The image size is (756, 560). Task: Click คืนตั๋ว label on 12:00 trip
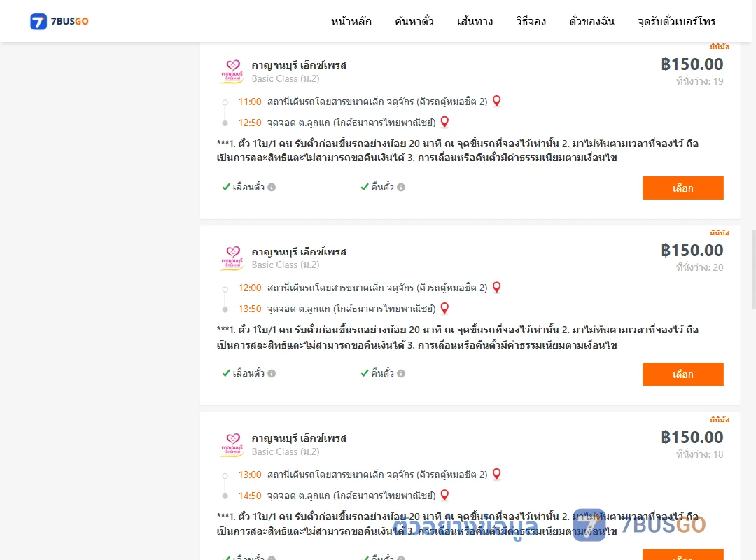[x=382, y=373]
